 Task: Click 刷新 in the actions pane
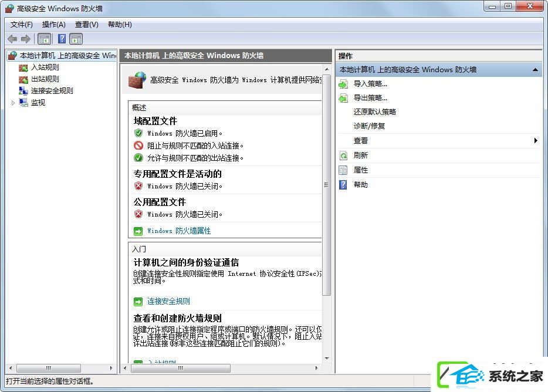point(361,156)
